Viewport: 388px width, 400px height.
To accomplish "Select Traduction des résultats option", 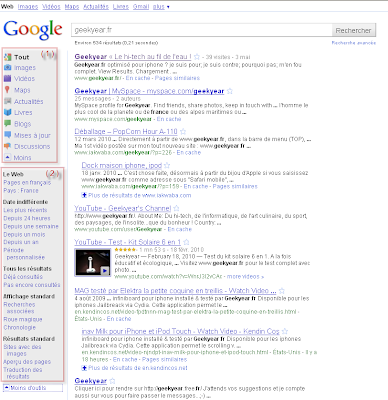I will [23, 373].
